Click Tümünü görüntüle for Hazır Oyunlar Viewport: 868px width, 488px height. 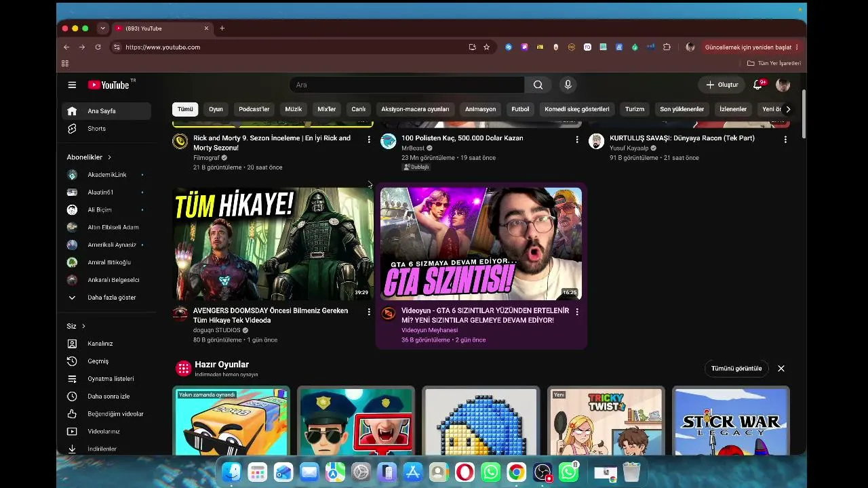(736, 369)
